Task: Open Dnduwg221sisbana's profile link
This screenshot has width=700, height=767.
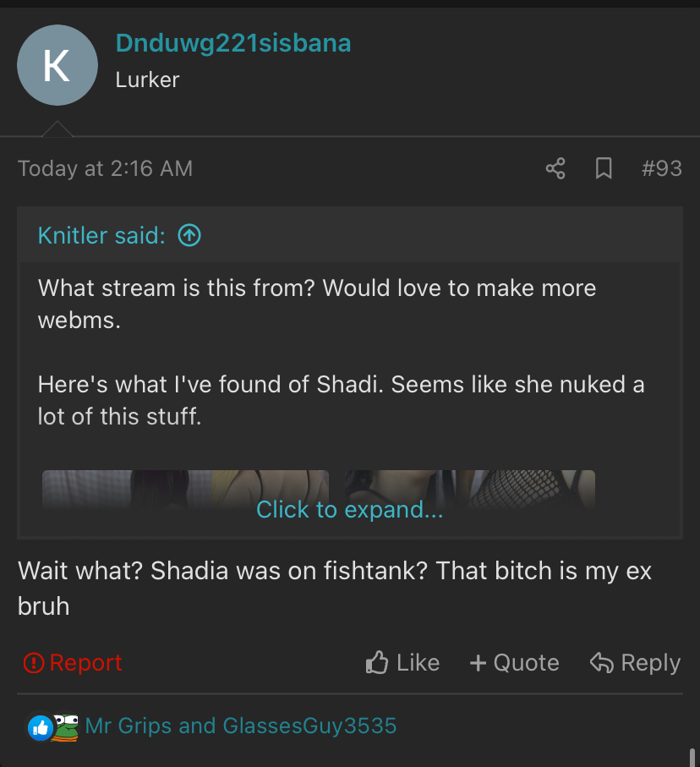Action: 232,43
